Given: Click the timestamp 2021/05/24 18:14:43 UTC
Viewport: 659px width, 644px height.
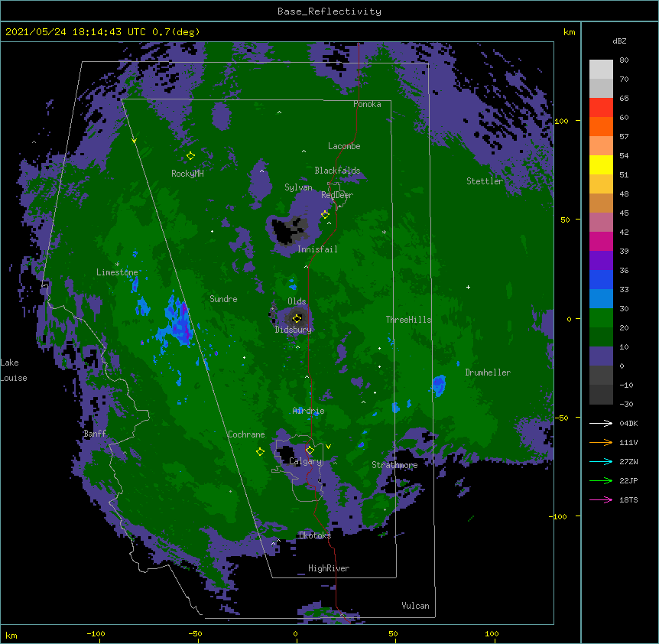Looking at the screenshot, I should [76, 32].
